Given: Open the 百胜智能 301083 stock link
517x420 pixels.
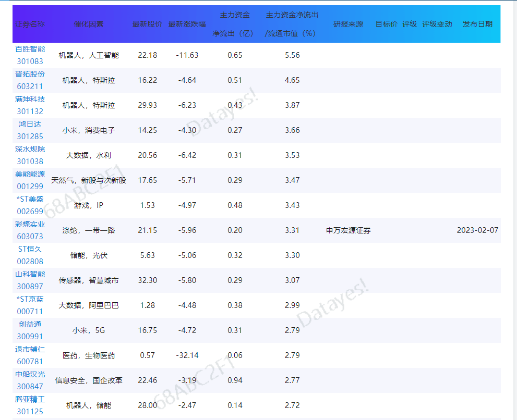Looking at the screenshot, I should pos(30,55).
